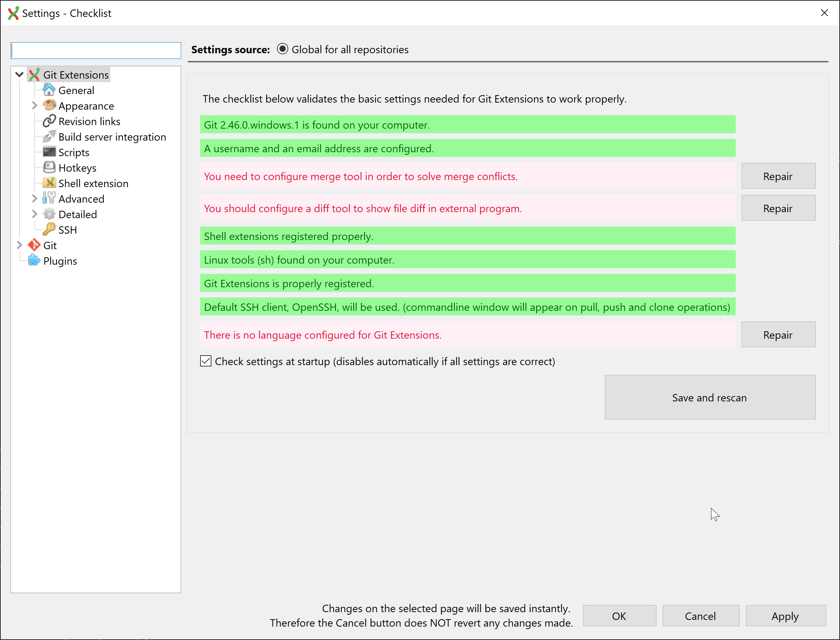Image resolution: width=840 pixels, height=640 pixels.
Task: Click the Plugins puzzle piece icon
Action: [x=34, y=260]
